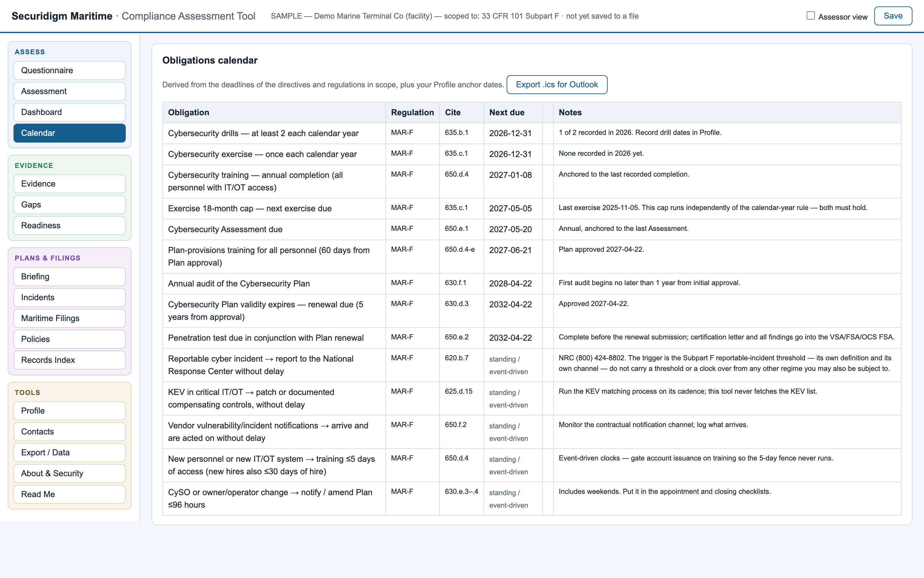
Task: Click cite 650.d.4-e
Action: tap(460, 250)
